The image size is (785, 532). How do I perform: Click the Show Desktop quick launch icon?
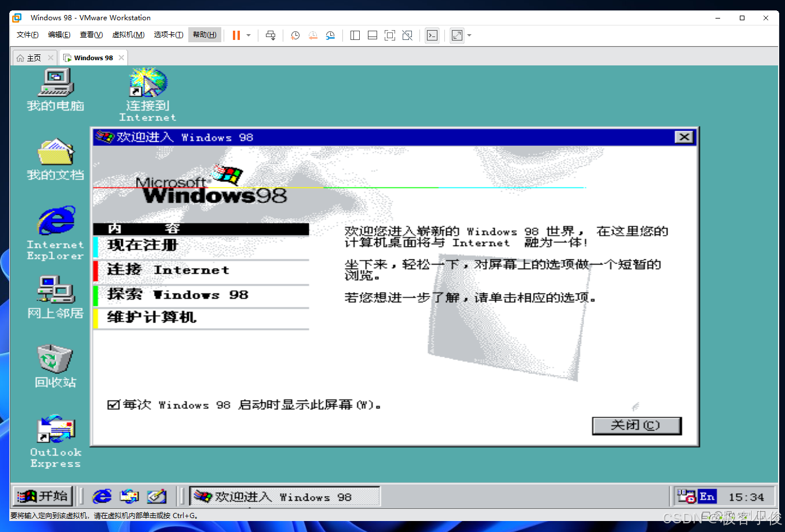(x=156, y=496)
